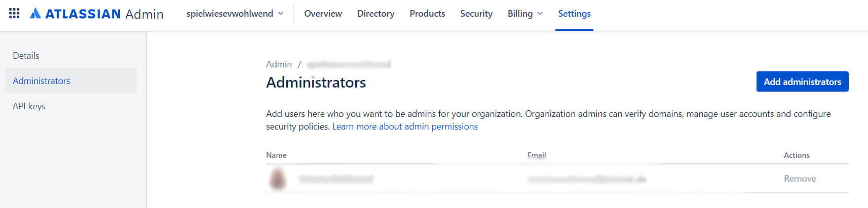The width and height of the screenshot is (868, 208).
Task: Click the Atlassian logo icon
Action: click(35, 13)
